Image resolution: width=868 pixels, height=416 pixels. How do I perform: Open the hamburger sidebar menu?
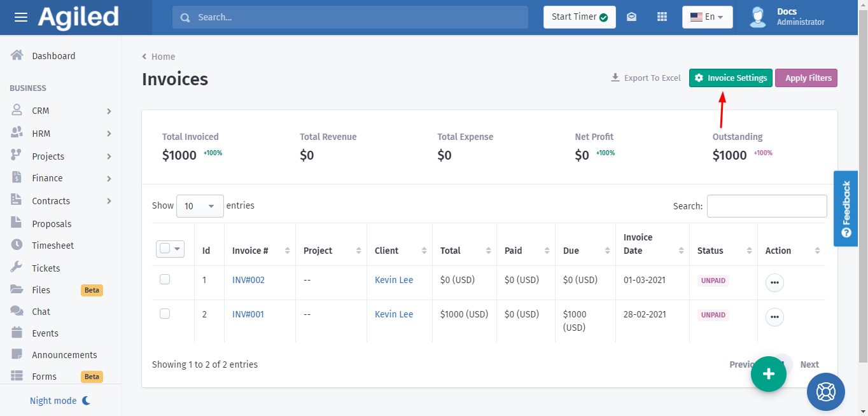tap(21, 17)
